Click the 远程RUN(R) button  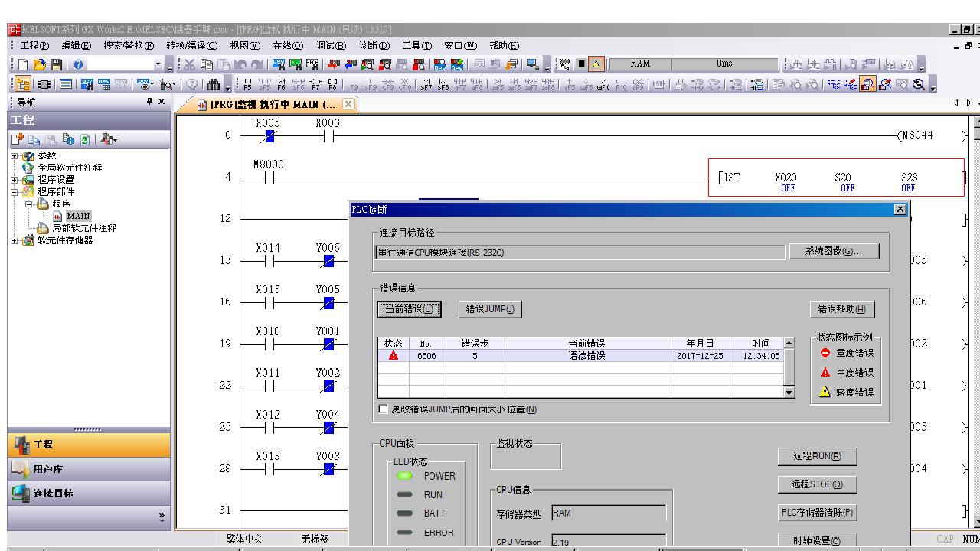point(817,456)
